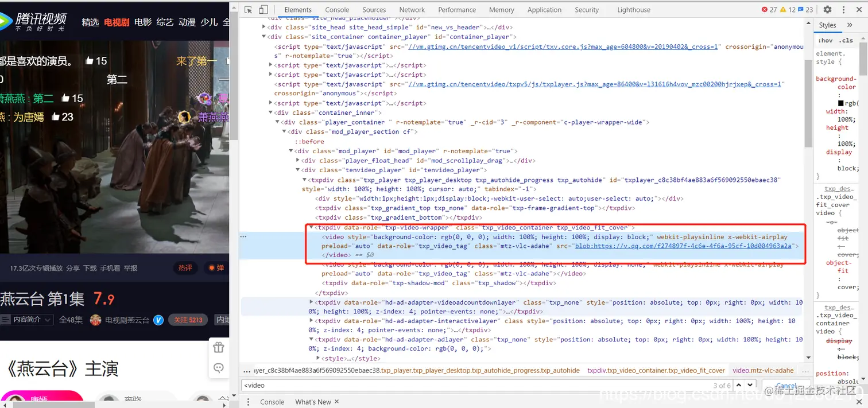Click the 热评 hot comments button

pos(185,268)
